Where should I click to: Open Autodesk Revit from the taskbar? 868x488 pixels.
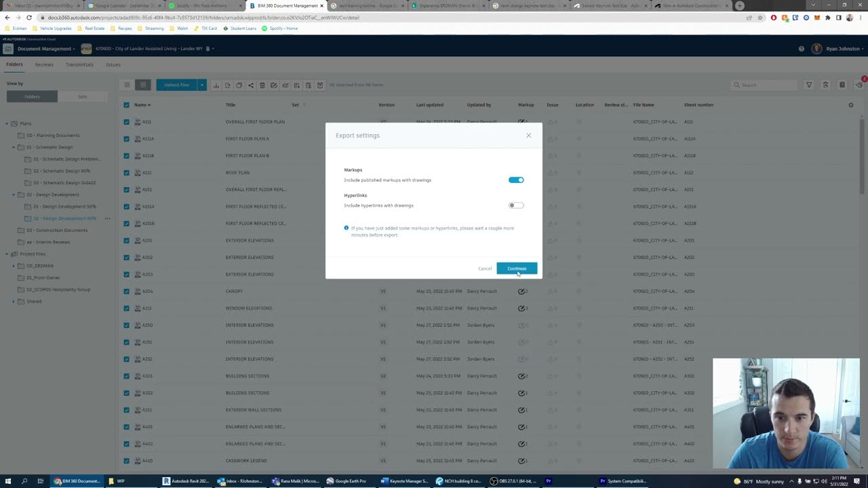tap(186, 481)
